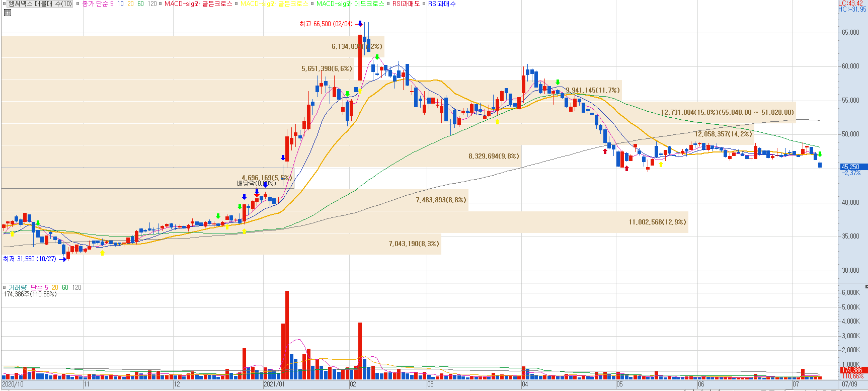
Task: Open the data table grid icon
Action: pos(7,13)
